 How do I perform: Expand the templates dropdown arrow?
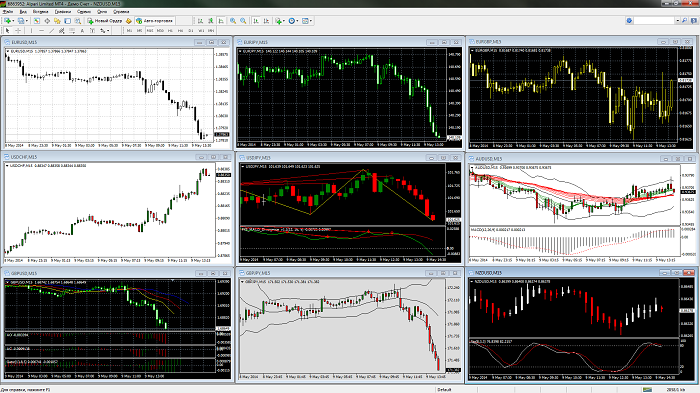311,21
